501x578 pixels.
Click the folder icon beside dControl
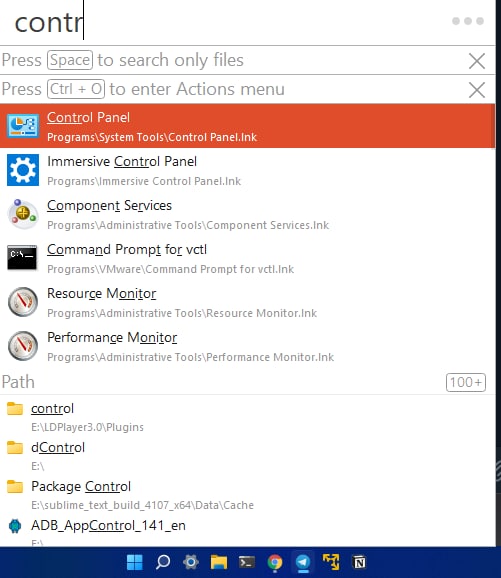click(15, 448)
